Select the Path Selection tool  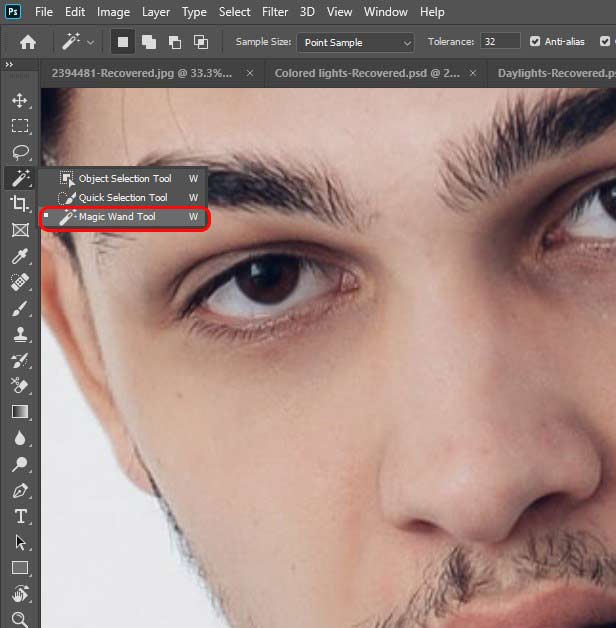tap(20, 542)
